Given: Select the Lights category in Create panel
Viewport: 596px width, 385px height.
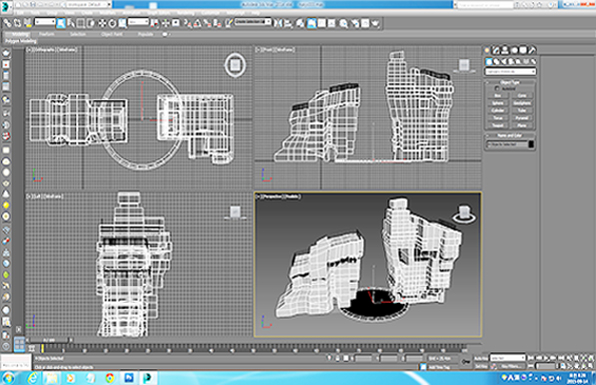Looking at the screenshot, I should point(504,62).
